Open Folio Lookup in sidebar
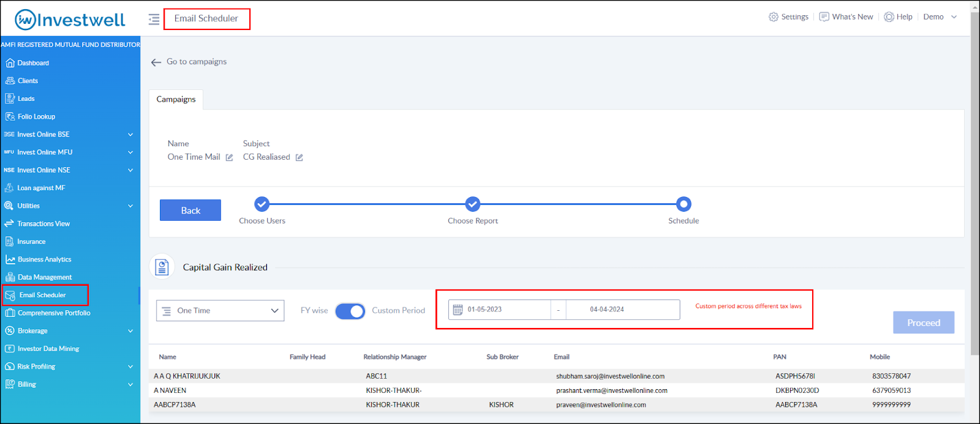 [36, 116]
